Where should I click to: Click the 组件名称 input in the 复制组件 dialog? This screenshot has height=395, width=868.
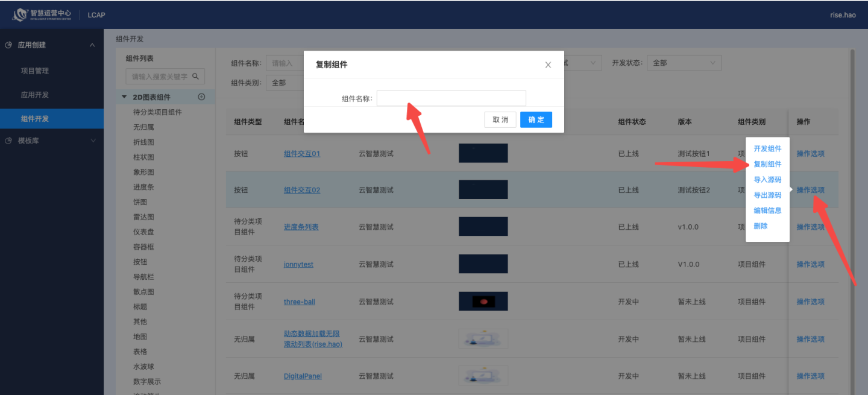click(451, 98)
